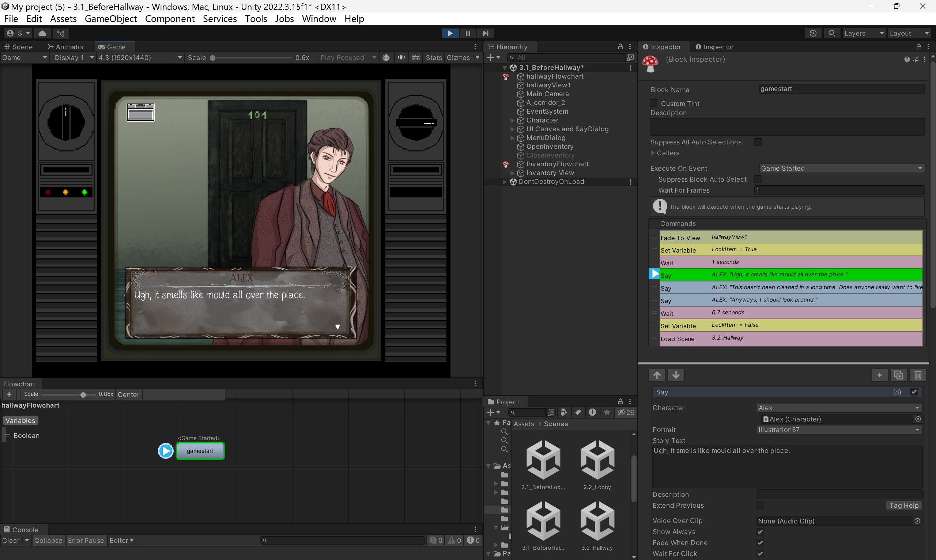Add a new command with the plus icon

[x=879, y=375]
